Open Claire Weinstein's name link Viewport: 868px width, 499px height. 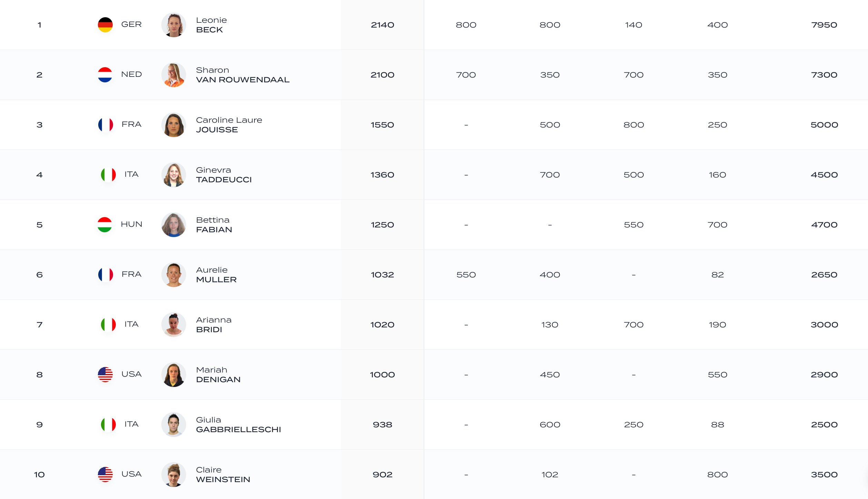point(223,475)
